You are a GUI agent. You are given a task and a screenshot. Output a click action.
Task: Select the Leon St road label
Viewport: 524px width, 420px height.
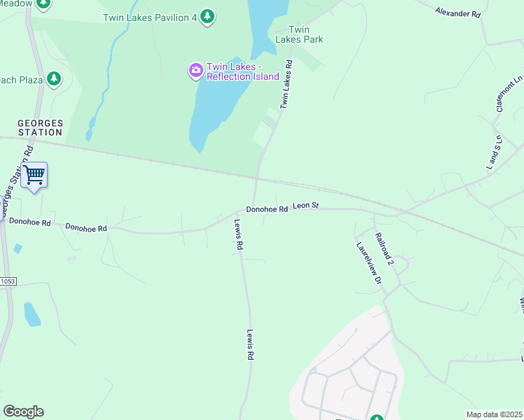[305, 205]
